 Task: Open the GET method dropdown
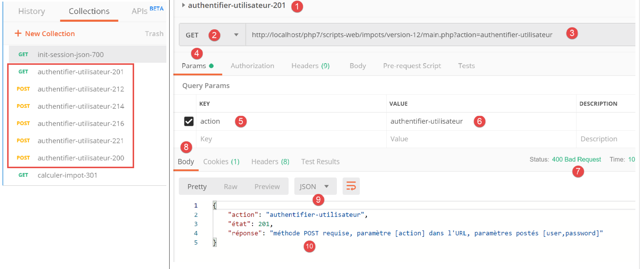(236, 35)
